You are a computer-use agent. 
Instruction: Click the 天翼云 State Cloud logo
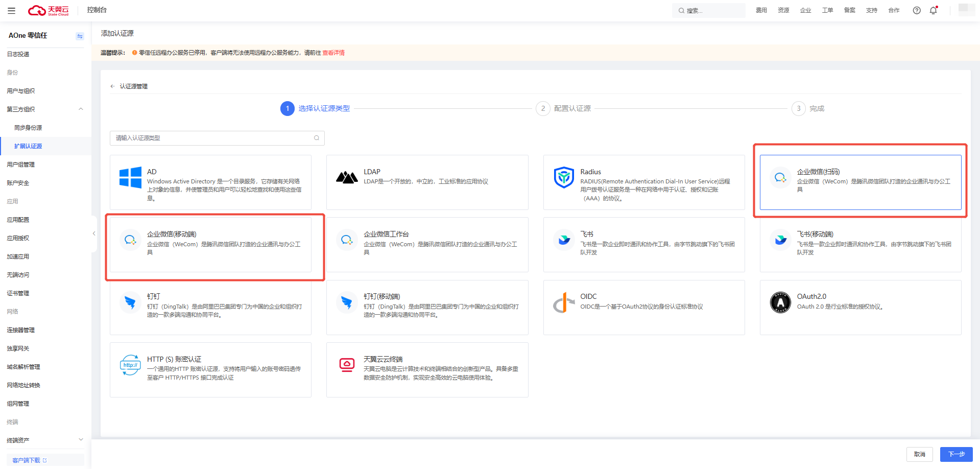click(48, 10)
